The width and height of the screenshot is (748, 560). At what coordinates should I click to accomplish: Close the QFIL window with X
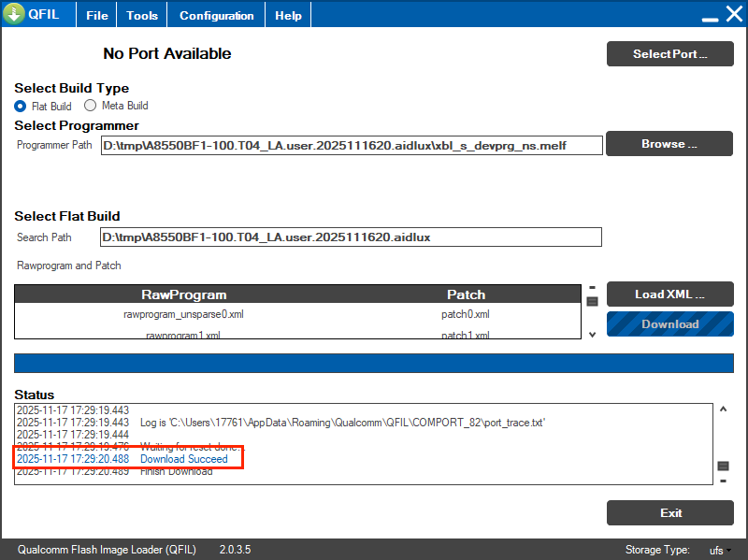(x=734, y=14)
